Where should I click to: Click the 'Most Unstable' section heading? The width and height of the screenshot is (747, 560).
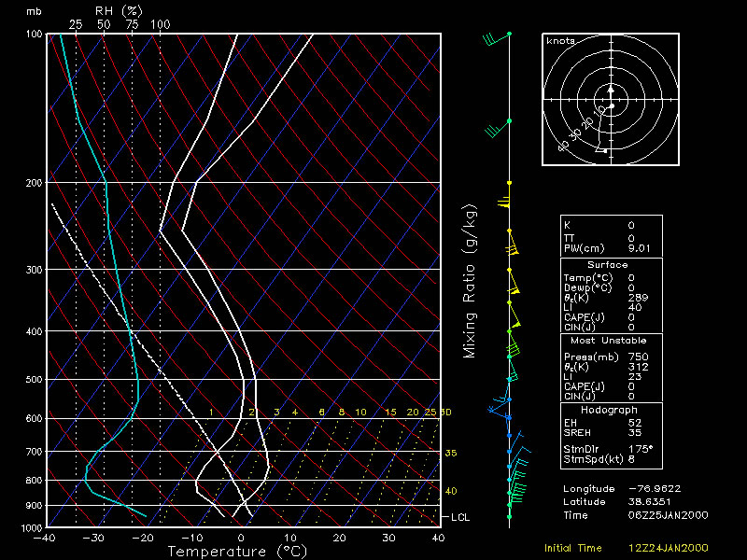coord(609,341)
